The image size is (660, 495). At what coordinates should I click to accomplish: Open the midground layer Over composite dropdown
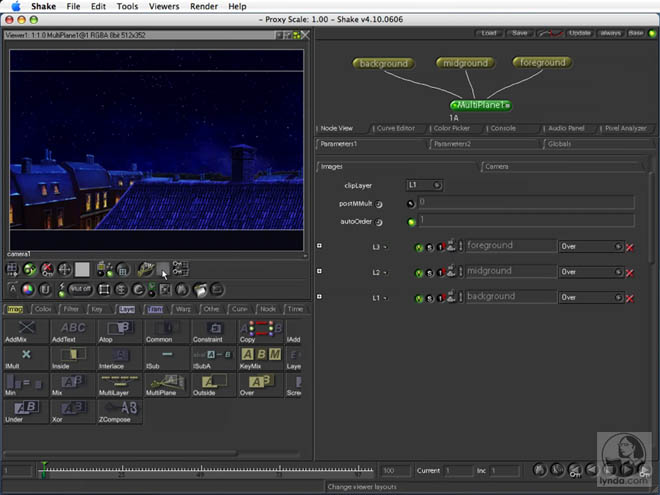[591, 272]
